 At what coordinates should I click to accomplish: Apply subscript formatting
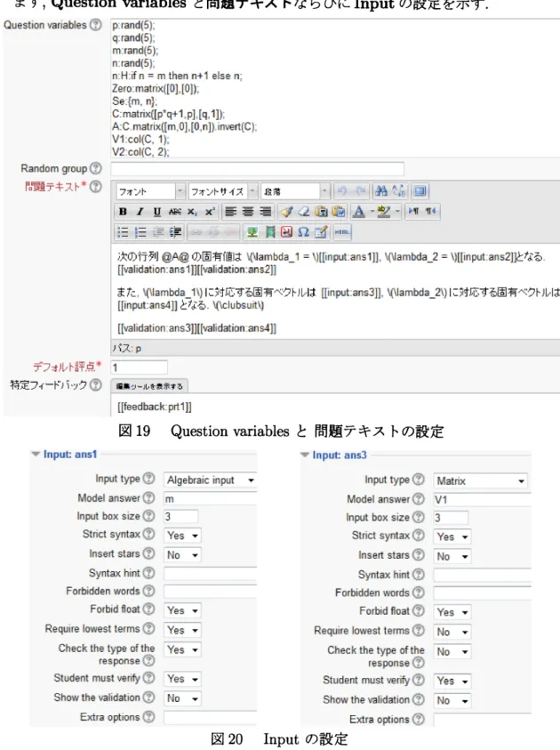point(192,212)
